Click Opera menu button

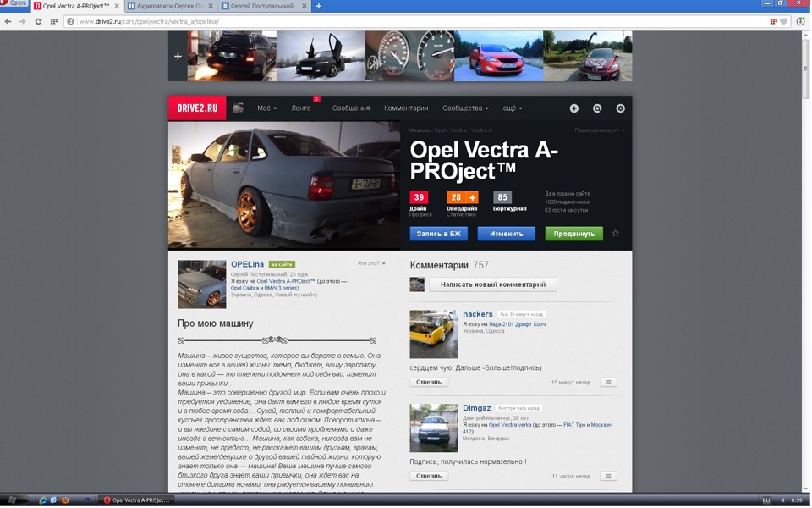(x=14, y=3)
